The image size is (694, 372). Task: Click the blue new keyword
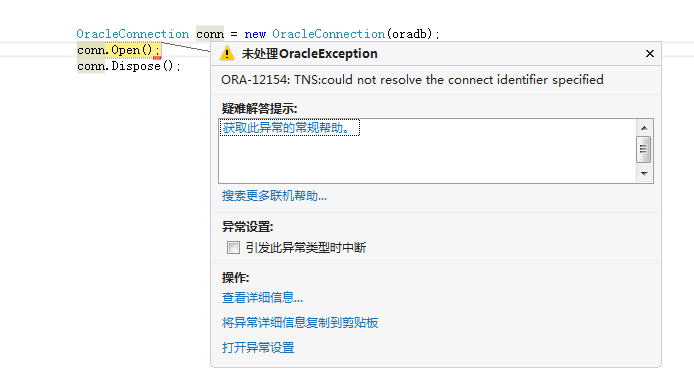coord(255,34)
